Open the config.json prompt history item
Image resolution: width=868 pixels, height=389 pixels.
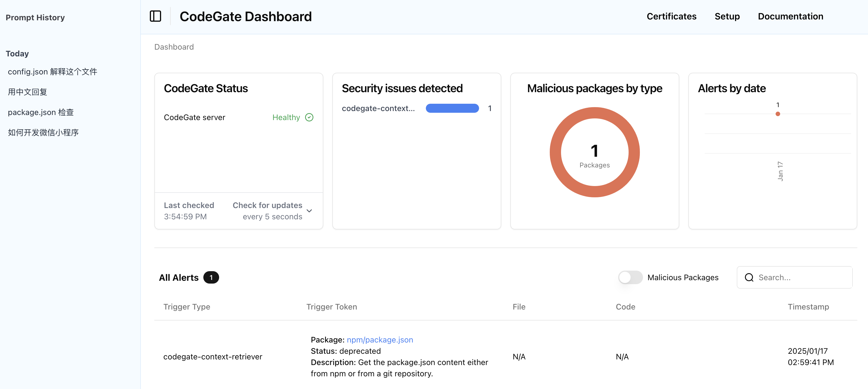click(53, 72)
